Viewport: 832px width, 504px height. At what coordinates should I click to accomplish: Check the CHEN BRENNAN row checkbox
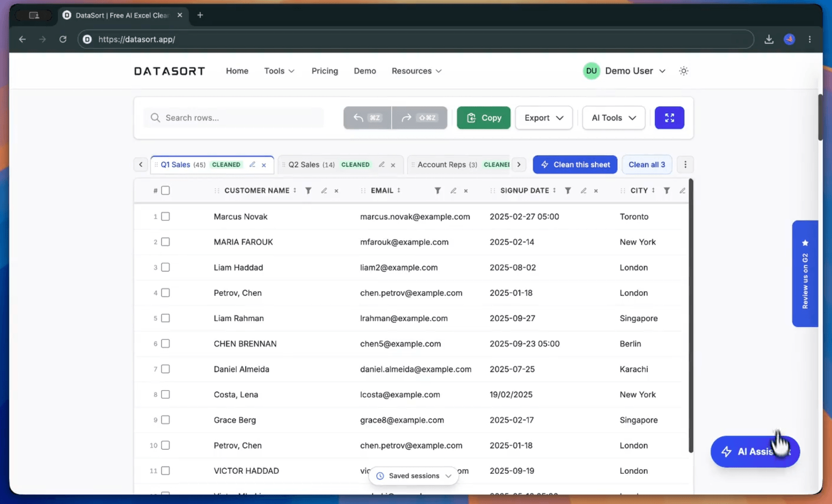pyautogui.click(x=165, y=343)
